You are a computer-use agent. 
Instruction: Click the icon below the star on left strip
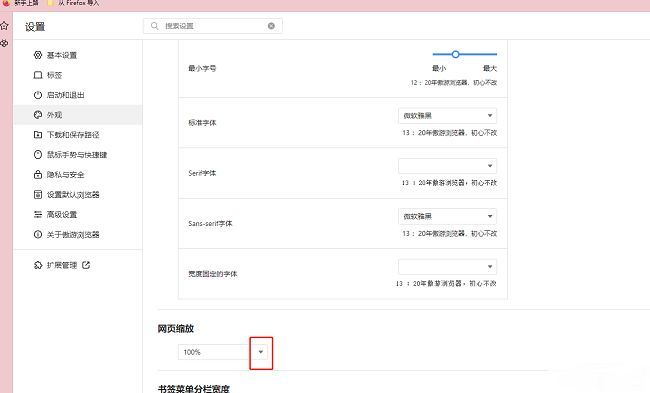pyautogui.click(x=4, y=43)
